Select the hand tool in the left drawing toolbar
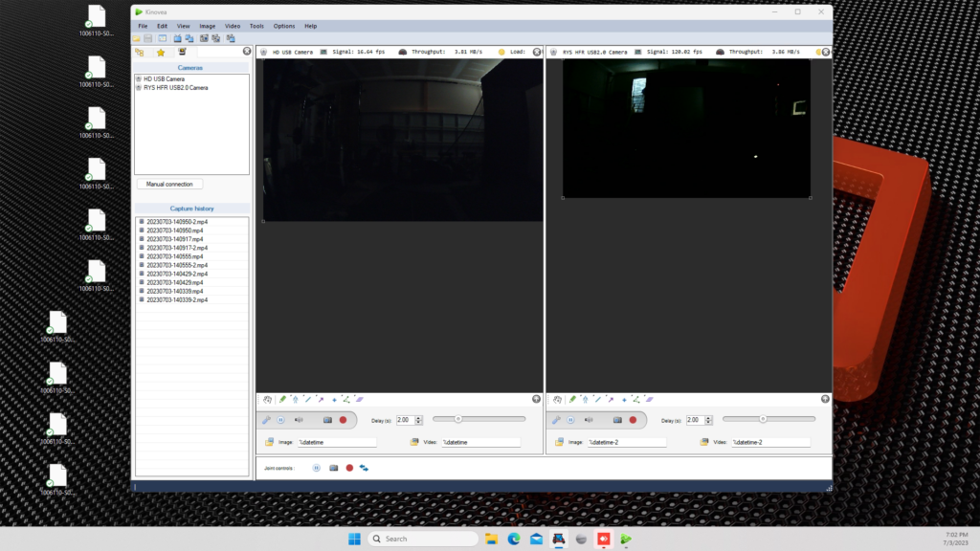The width and height of the screenshot is (980, 551). pyautogui.click(x=268, y=399)
